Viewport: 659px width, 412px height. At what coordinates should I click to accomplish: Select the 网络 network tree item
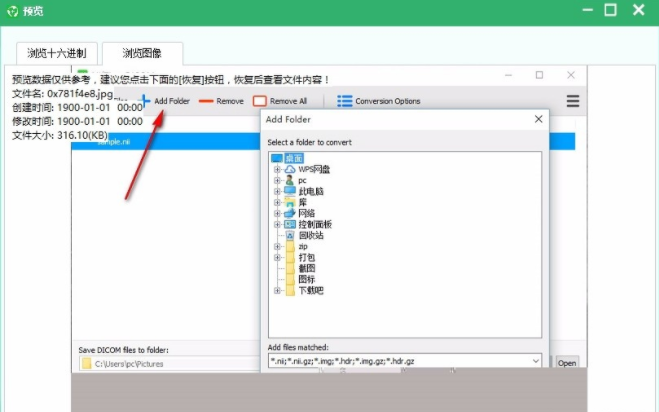point(305,213)
